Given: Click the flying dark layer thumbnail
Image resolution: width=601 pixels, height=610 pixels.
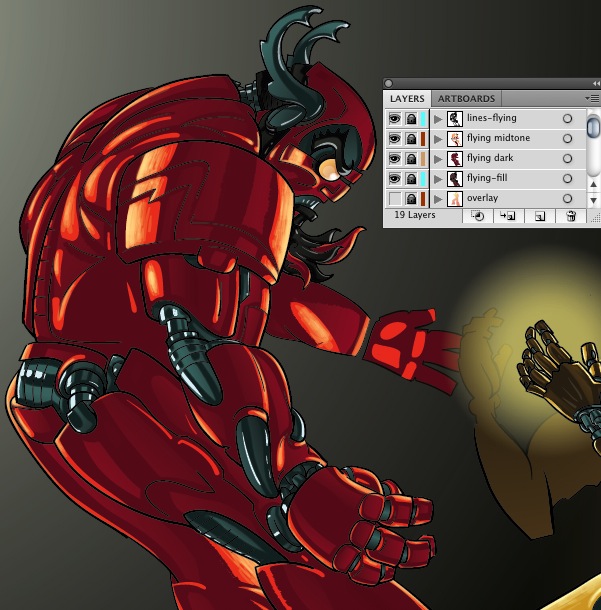Looking at the screenshot, I should pyautogui.click(x=455, y=159).
